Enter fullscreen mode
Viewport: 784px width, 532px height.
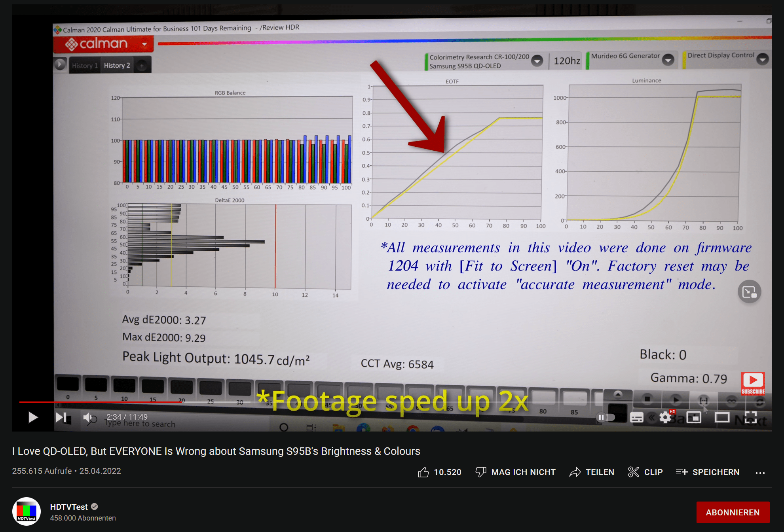[751, 417]
